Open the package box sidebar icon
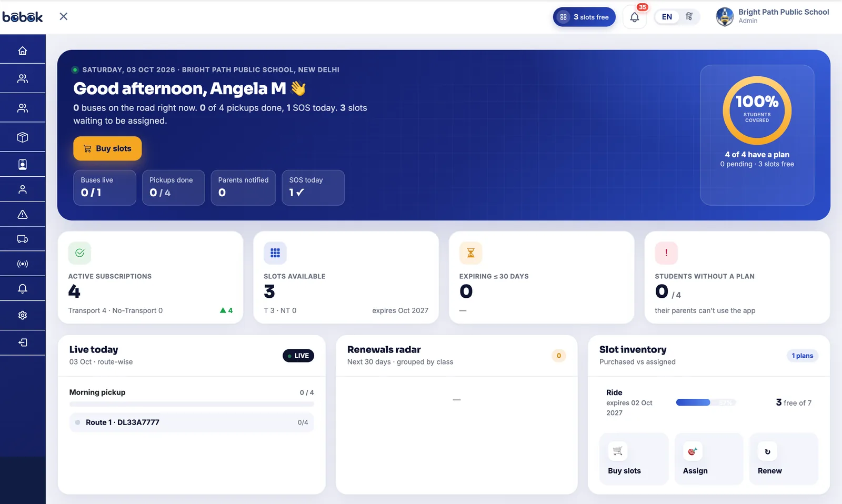Viewport: 842px width, 504px height. (x=23, y=137)
